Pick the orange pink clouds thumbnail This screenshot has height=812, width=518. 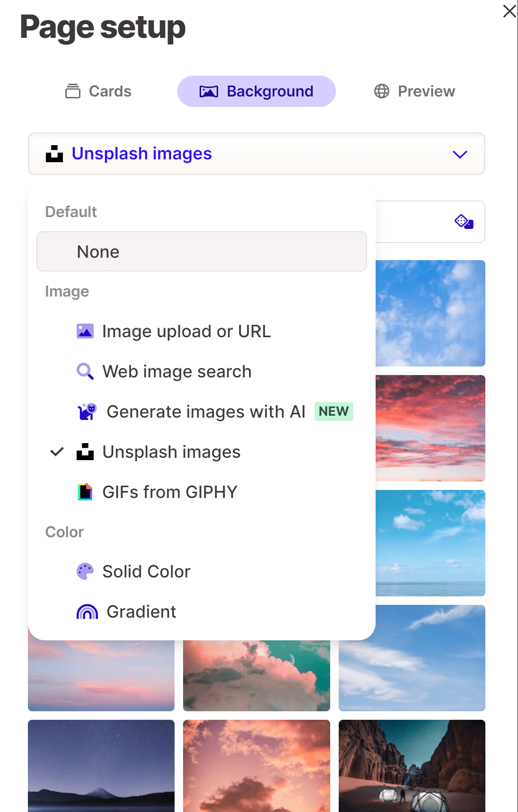pyautogui.click(x=256, y=766)
